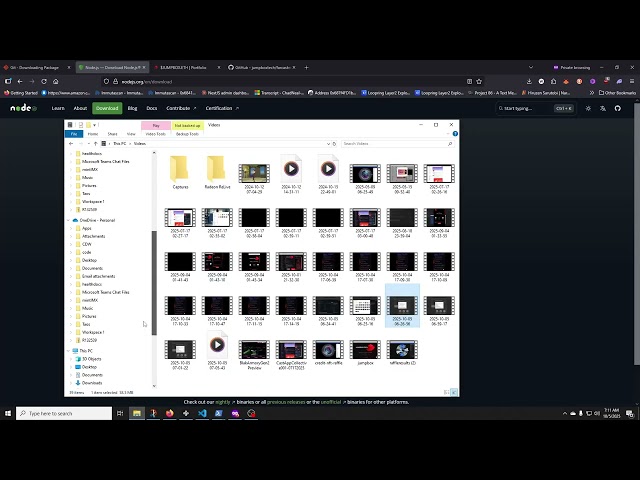Image resolution: width=640 pixels, height=480 pixels.
Task: Open the Firefox downloads arrow icon
Action: pos(529,81)
